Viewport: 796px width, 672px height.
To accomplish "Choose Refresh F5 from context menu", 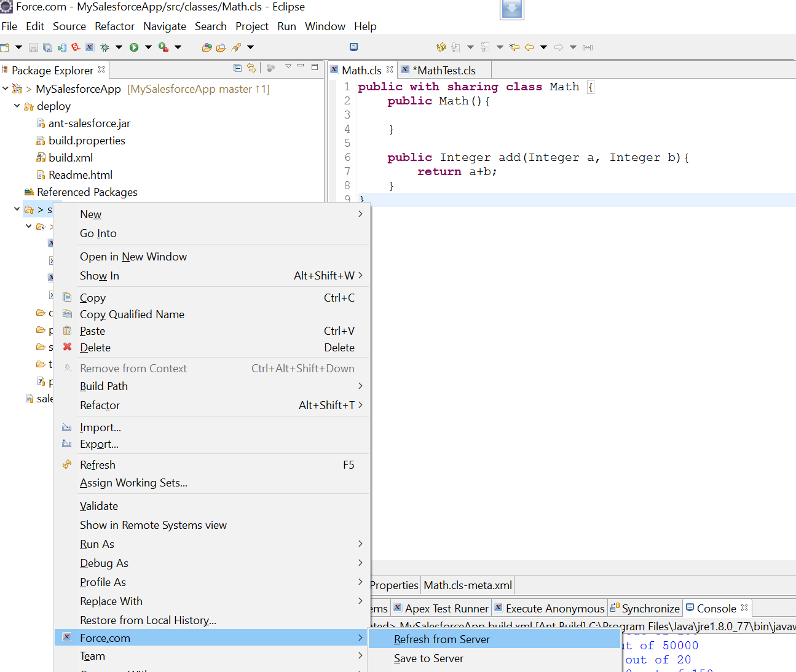I will [x=212, y=465].
